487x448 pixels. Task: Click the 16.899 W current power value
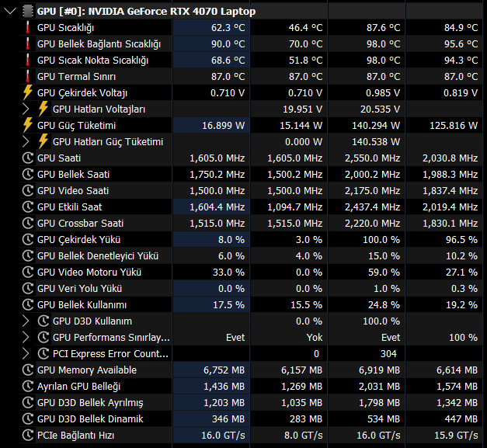pyautogui.click(x=224, y=126)
